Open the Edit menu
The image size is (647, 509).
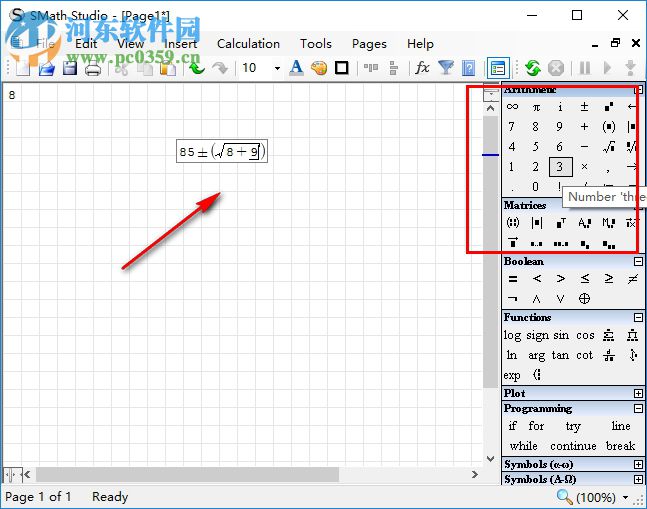tap(86, 44)
